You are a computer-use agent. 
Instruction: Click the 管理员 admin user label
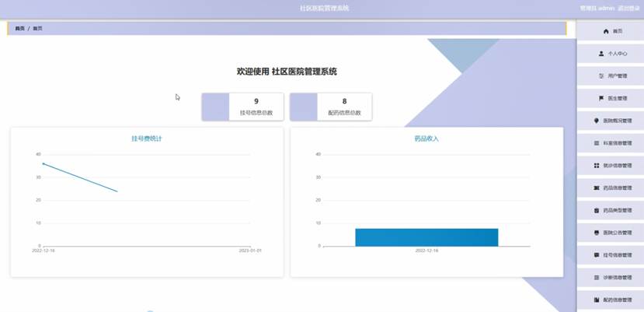(x=597, y=8)
